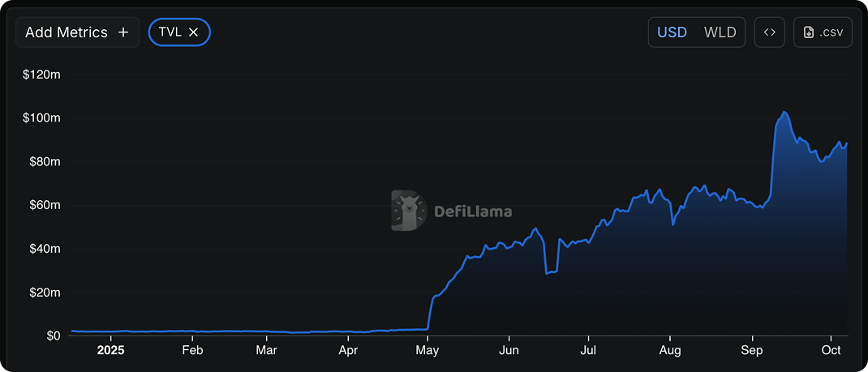This screenshot has height=372, width=868.
Task: Select the TVL metric chip label
Action: [x=170, y=32]
